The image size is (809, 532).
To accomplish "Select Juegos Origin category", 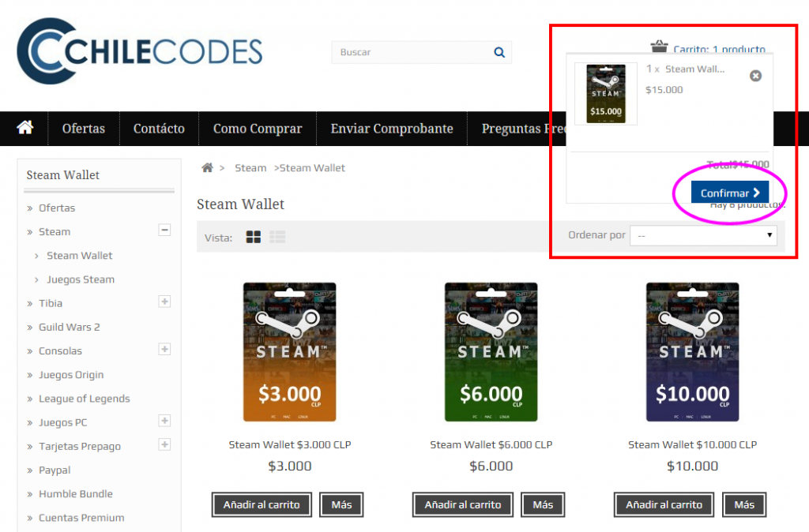I will (71, 375).
